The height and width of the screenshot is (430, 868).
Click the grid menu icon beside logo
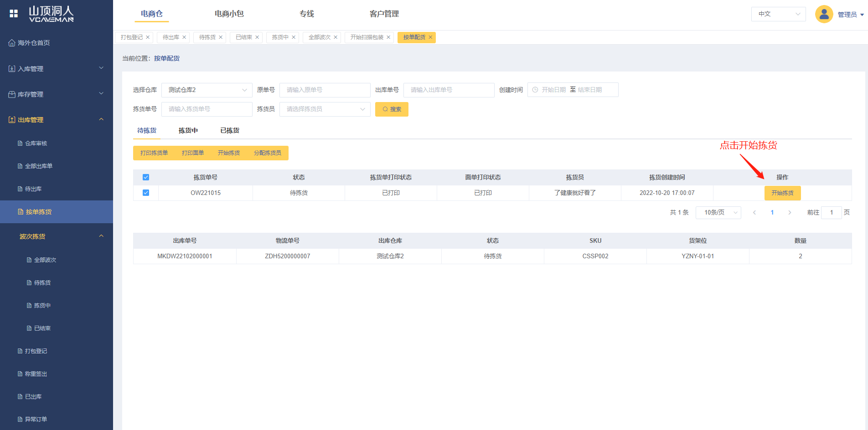click(x=14, y=14)
